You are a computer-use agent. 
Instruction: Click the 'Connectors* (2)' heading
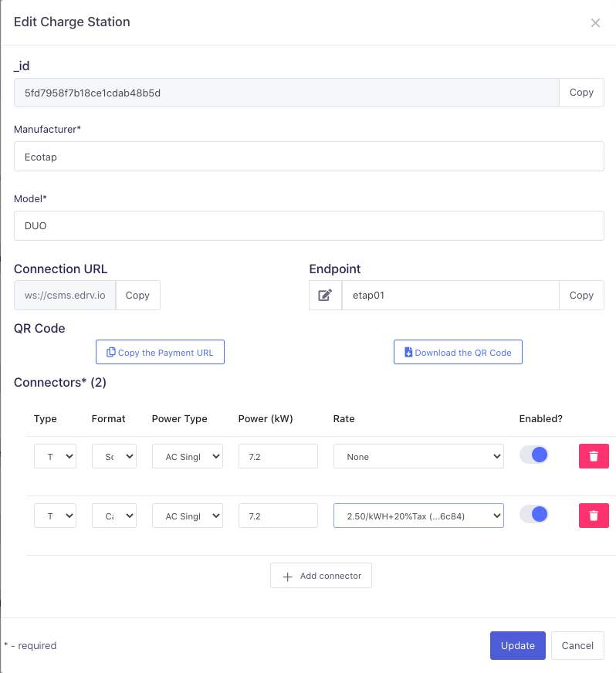point(60,382)
